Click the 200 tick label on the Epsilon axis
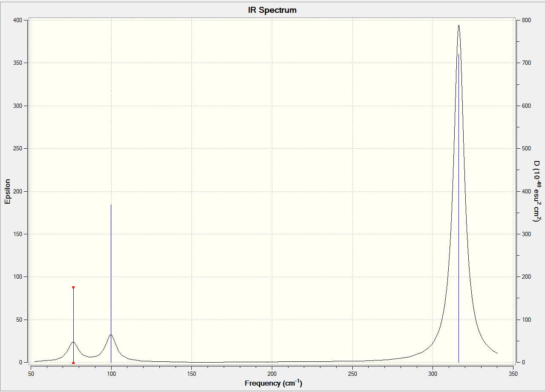This screenshot has height=392, width=545. click(x=17, y=191)
